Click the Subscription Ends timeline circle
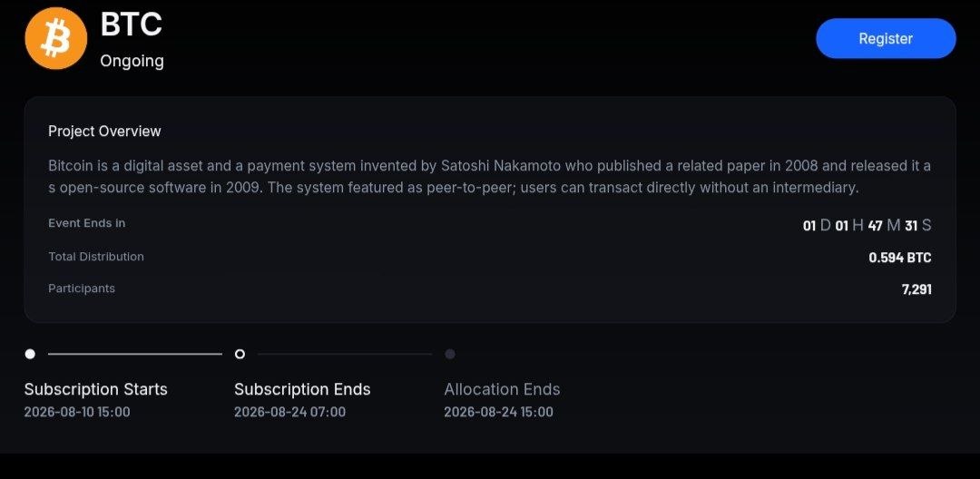This screenshot has width=980, height=479. 240,354
